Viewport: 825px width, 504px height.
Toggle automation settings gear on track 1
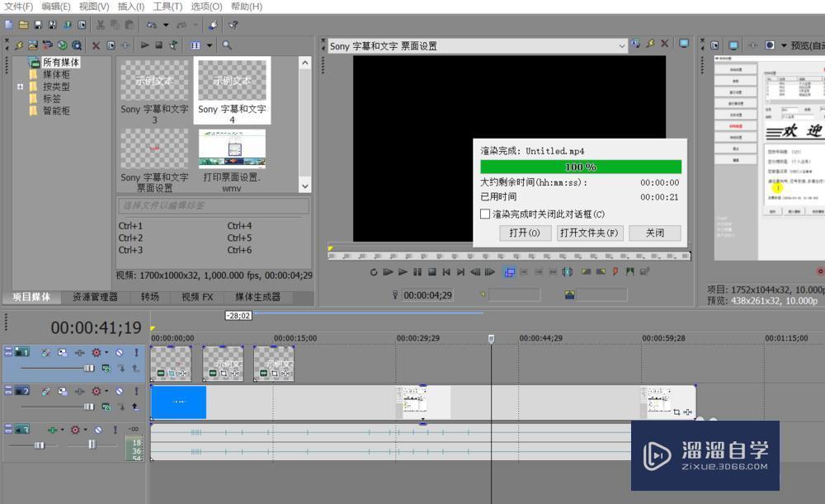pos(96,352)
